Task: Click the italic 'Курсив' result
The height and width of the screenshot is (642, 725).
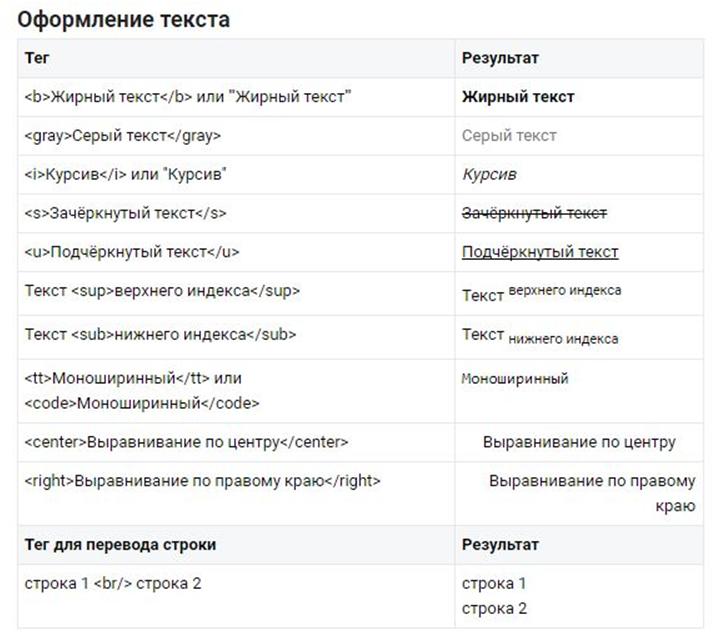Action: (489, 174)
